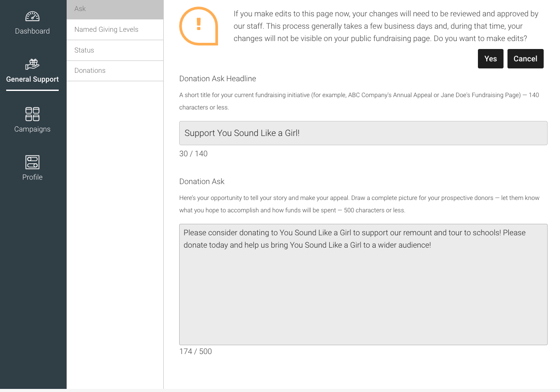The height and width of the screenshot is (392, 560).
Task: Open the Dashboard gauge icon
Action: pos(32,16)
